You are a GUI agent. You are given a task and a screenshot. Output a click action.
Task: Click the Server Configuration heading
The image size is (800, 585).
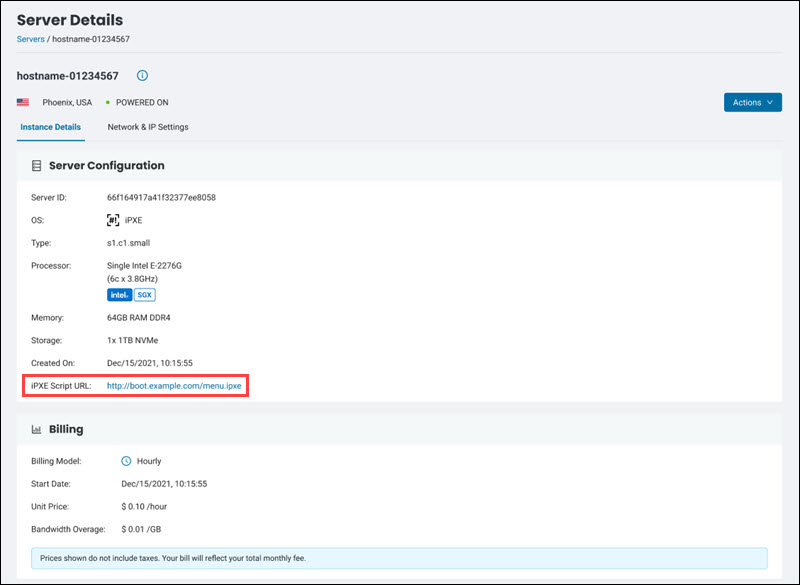click(x=107, y=166)
